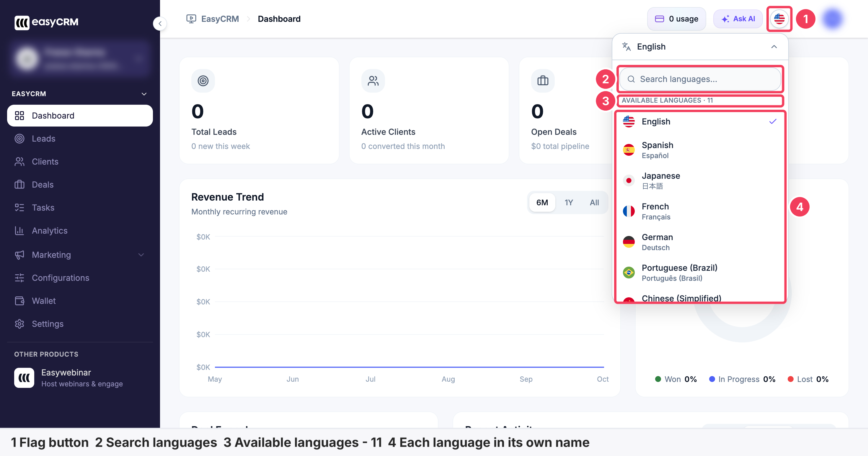This screenshot has width=868, height=456.
Task: Collapse the sidebar with the arrow button
Action: pyautogui.click(x=160, y=24)
